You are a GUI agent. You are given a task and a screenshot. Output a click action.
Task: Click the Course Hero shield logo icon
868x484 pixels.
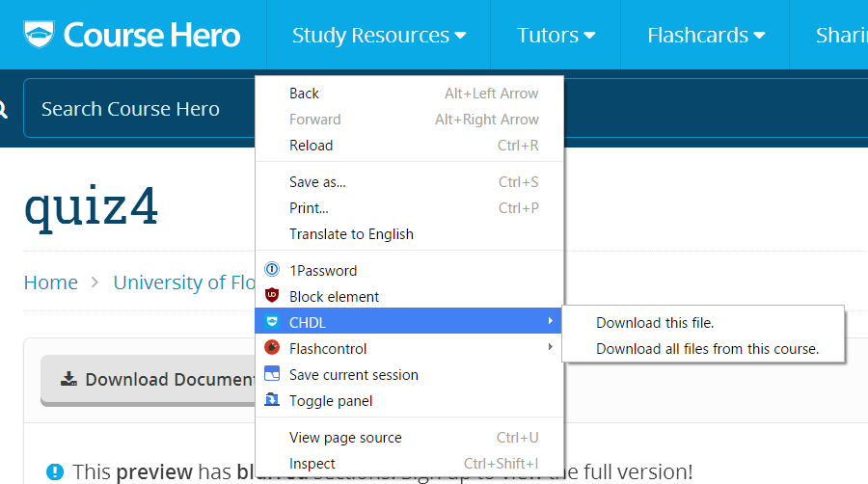tap(39, 35)
